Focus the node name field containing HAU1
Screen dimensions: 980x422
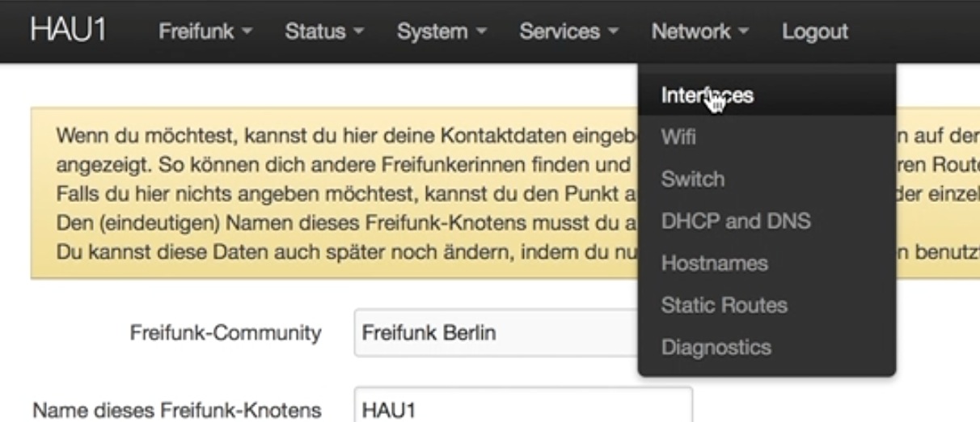[522, 410]
